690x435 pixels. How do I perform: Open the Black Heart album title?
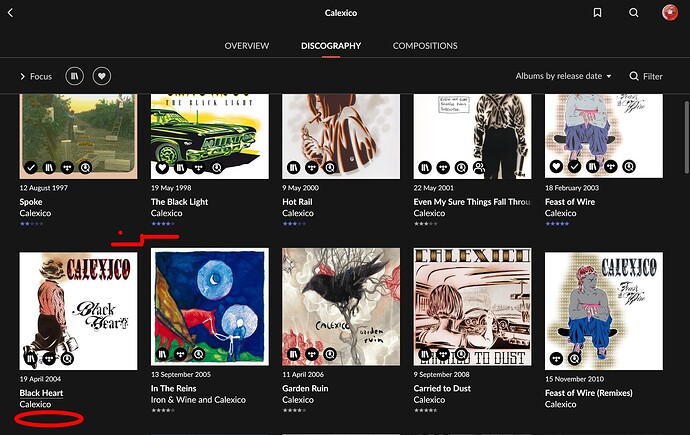click(x=41, y=393)
